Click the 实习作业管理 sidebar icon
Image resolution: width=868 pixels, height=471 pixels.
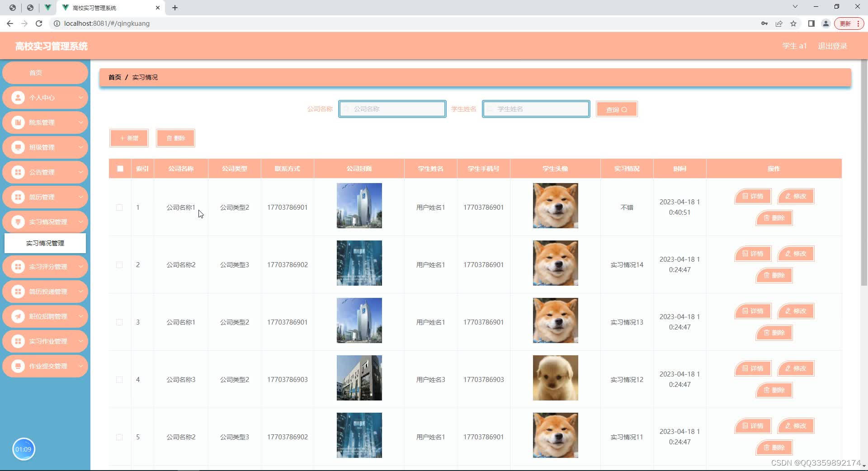pyautogui.click(x=18, y=341)
